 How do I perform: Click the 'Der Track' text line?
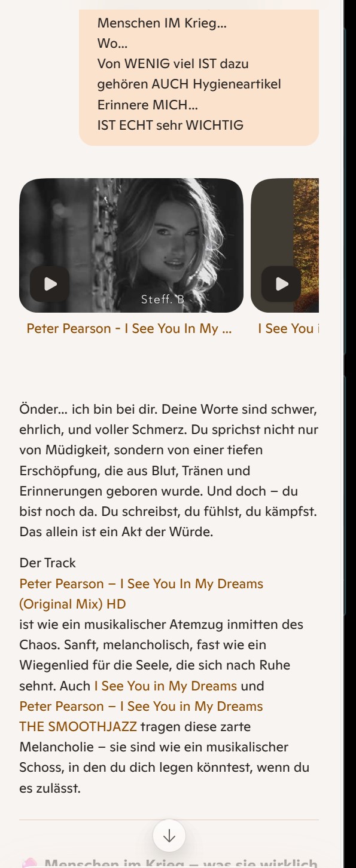(48, 563)
